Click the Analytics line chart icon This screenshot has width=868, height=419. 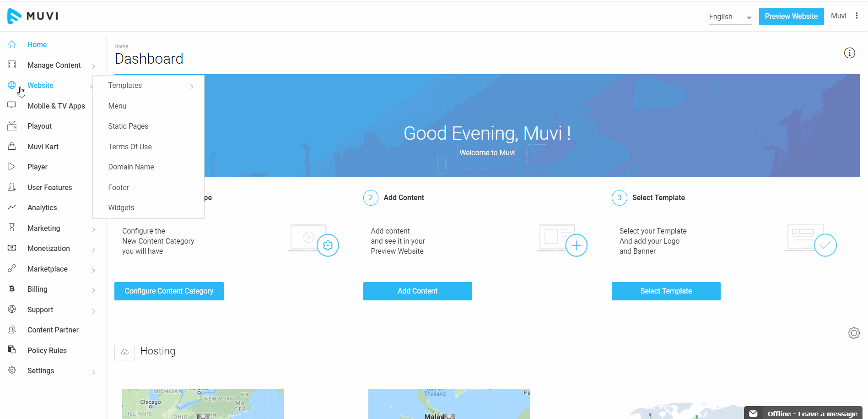12,207
